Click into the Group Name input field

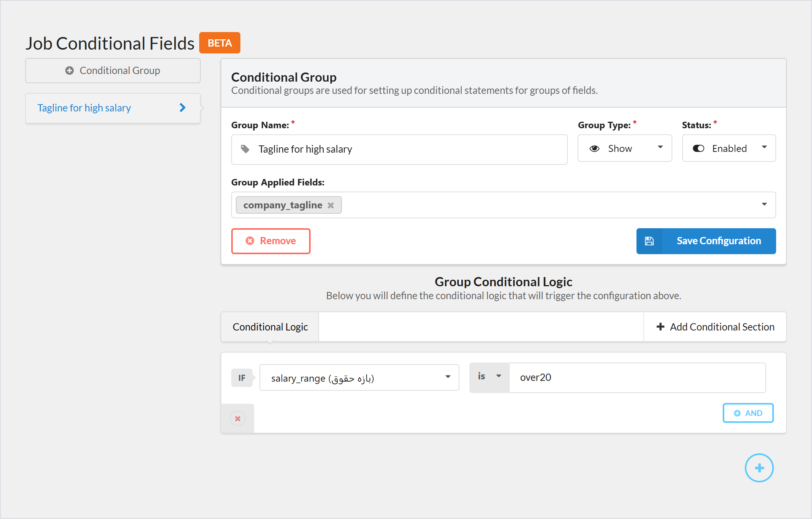(x=399, y=149)
